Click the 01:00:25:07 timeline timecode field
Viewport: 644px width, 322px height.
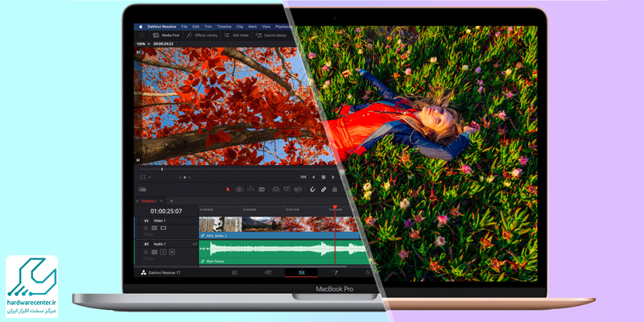(166, 211)
